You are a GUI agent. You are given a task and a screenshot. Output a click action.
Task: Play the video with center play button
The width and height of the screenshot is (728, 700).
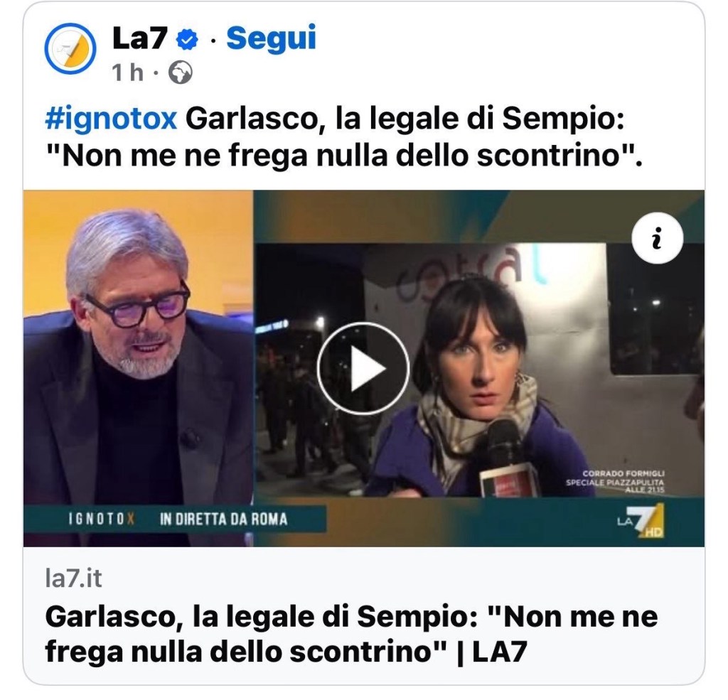tap(363, 368)
